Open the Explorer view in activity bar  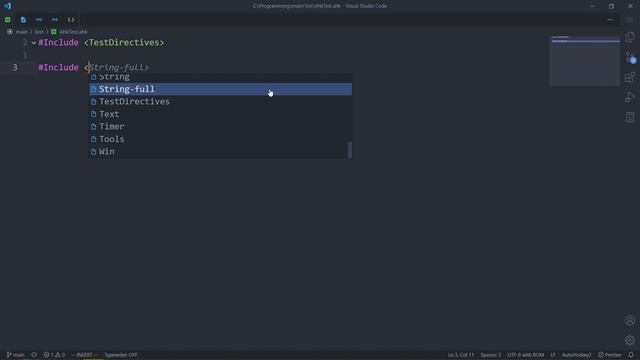630,37
